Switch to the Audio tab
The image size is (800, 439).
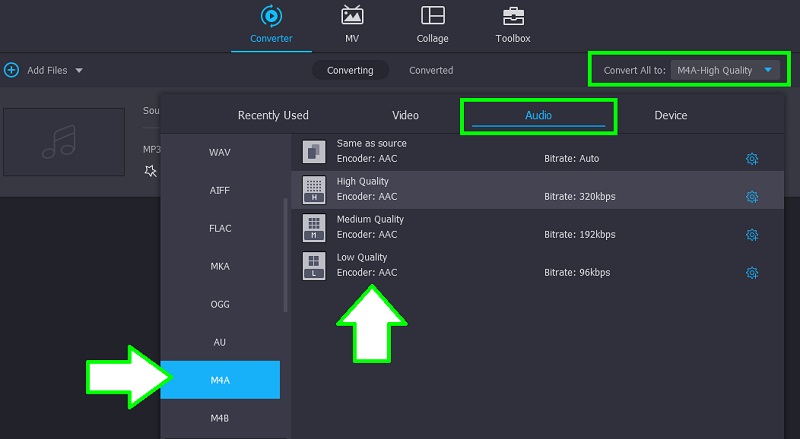(x=538, y=115)
